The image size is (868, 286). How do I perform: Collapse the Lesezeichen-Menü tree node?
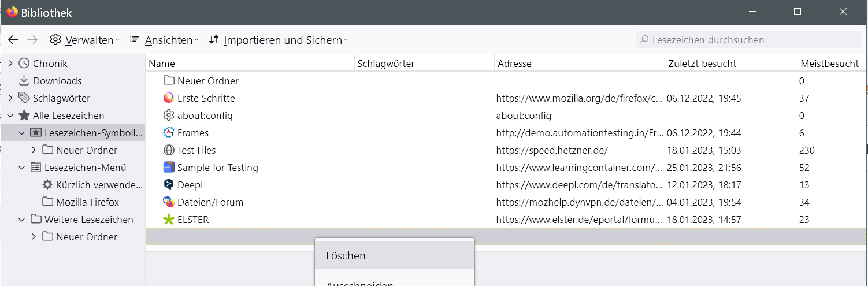pyautogui.click(x=22, y=168)
